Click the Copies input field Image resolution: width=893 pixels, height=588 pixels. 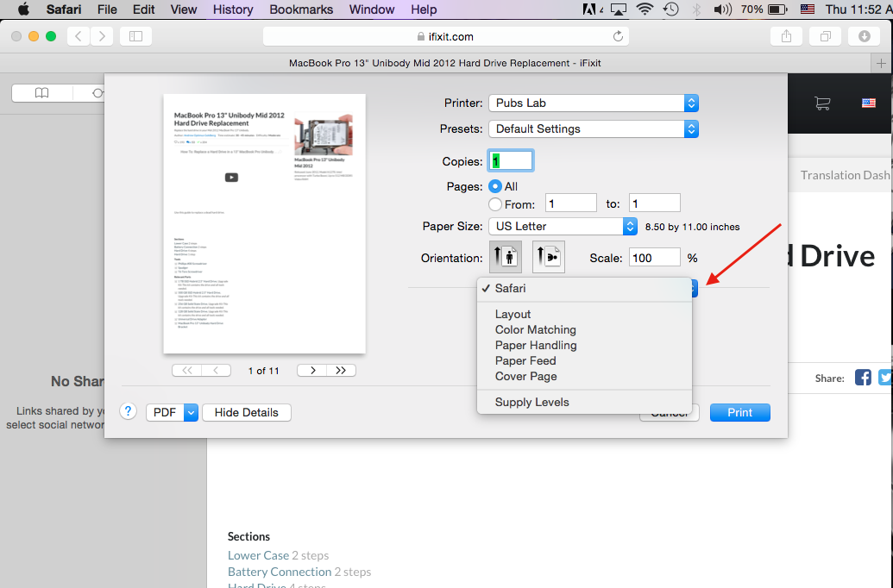click(x=510, y=161)
